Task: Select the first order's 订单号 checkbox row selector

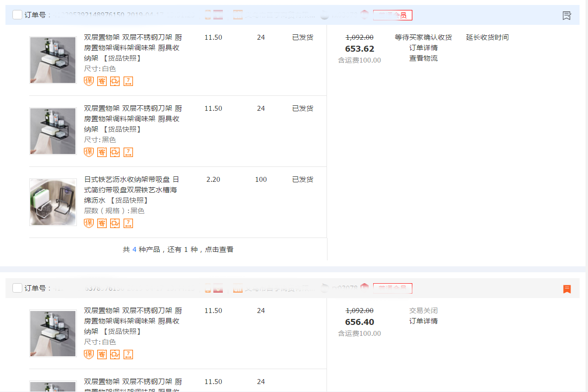Action: (x=17, y=14)
